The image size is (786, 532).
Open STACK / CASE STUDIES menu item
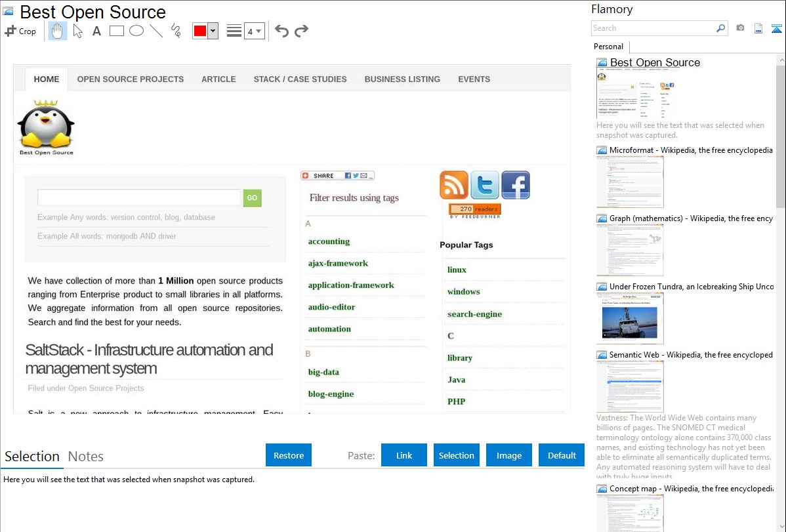(300, 79)
